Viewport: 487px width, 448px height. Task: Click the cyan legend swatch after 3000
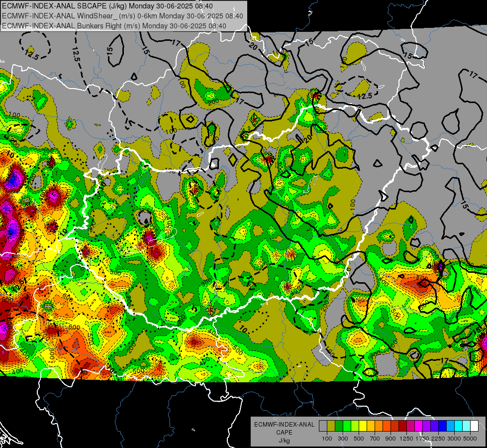click(x=459, y=426)
